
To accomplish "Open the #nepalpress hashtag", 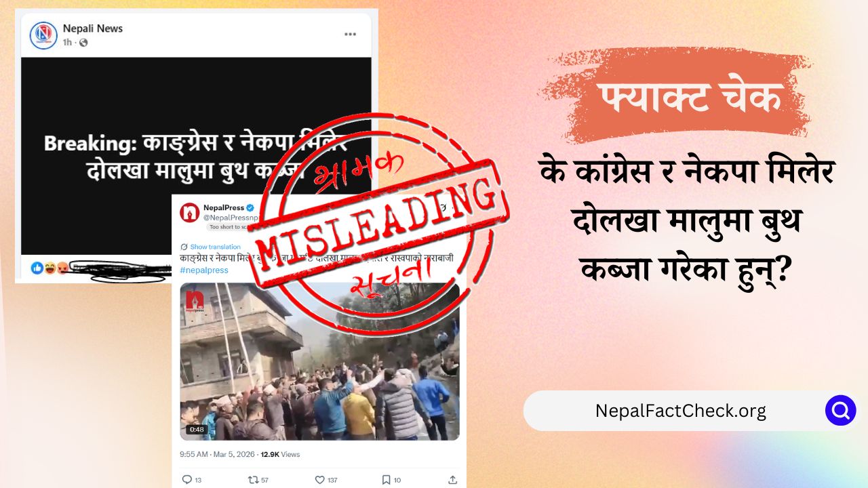I will pyautogui.click(x=204, y=270).
